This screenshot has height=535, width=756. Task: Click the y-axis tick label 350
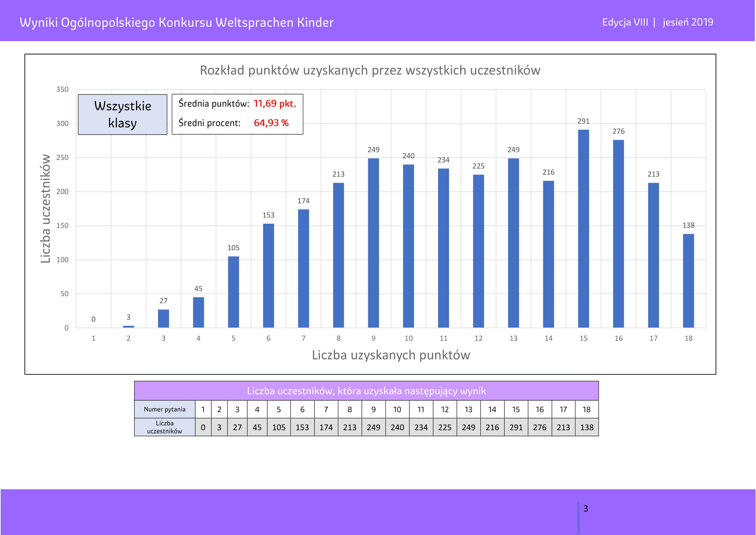pos(62,89)
